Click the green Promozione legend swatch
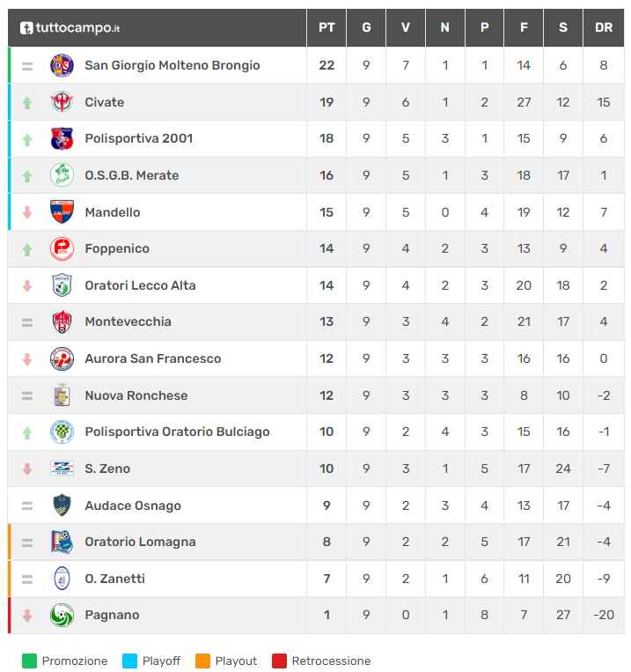 [x=29, y=661]
